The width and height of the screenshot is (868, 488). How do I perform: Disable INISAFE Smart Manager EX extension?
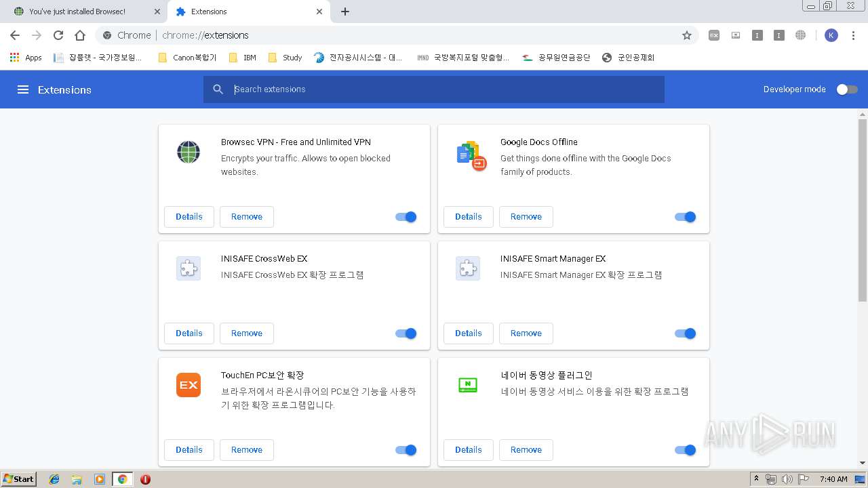[x=686, y=333]
